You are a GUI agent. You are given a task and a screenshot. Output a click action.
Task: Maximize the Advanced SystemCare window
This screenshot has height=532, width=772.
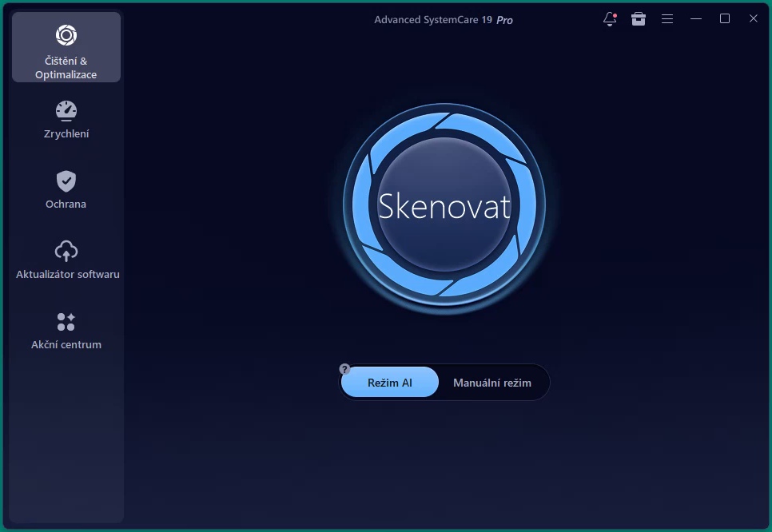[x=725, y=19]
